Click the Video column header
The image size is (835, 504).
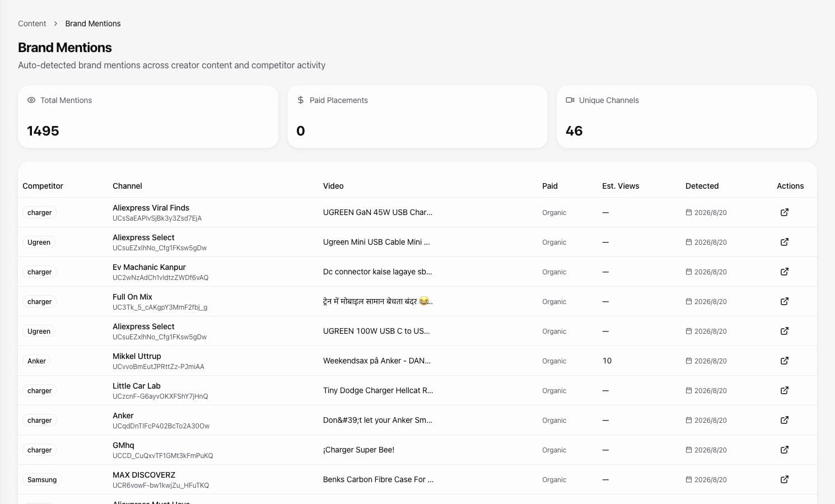click(333, 186)
